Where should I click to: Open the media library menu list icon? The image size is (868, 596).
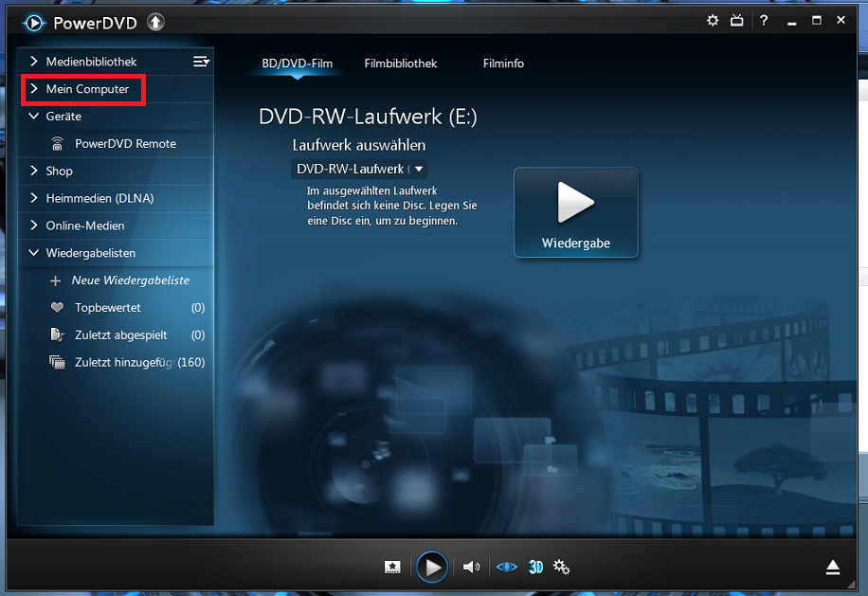click(201, 62)
